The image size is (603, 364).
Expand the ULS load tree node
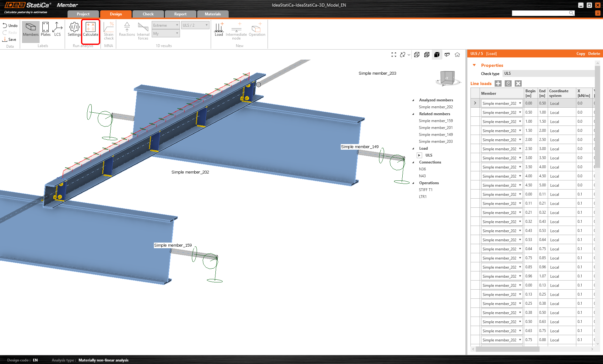pos(419,155)
